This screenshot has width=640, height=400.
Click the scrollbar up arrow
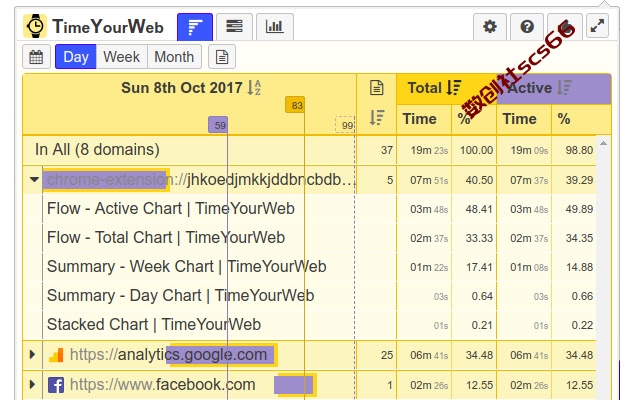(603, 143)
